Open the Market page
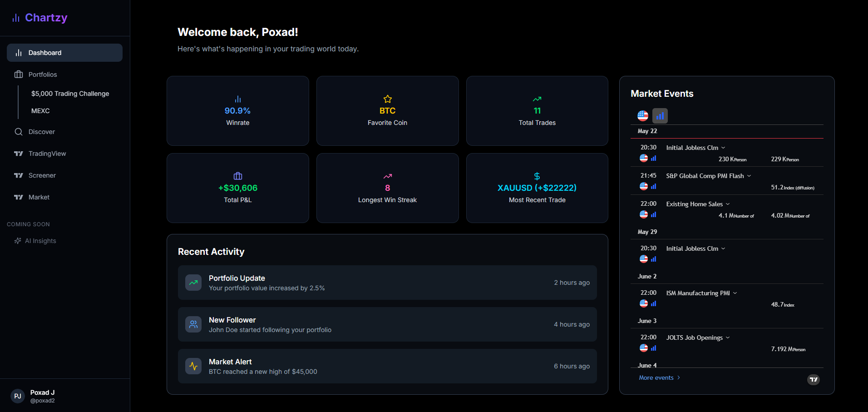The height and width of the screenshot is (412, 868). [x=64, y=197]
